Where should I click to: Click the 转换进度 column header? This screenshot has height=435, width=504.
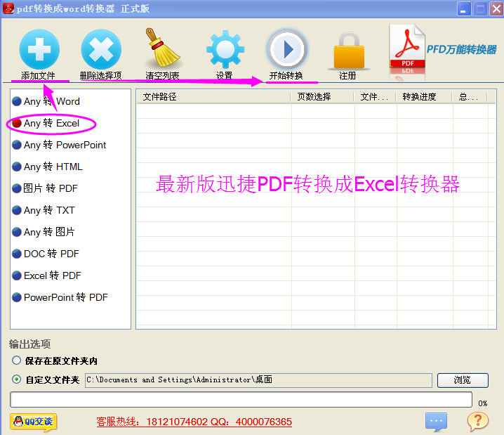[x=424, y=97]
